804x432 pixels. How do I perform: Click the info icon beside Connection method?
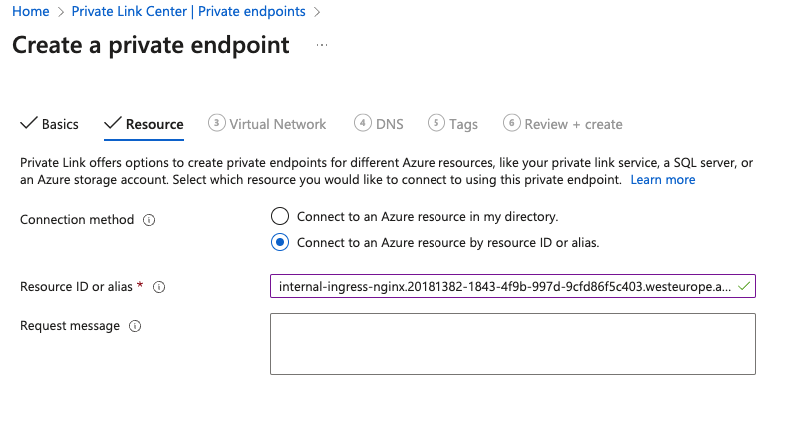(x=149, y=220)
